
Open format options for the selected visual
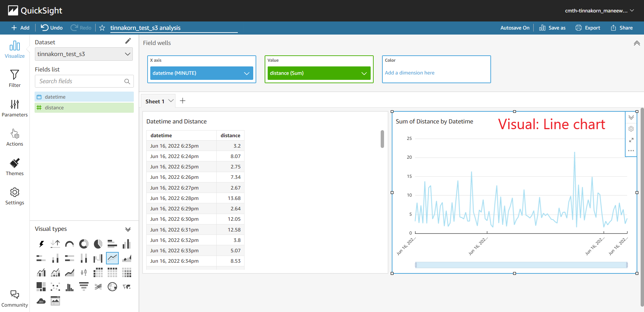tap(631, 129)
